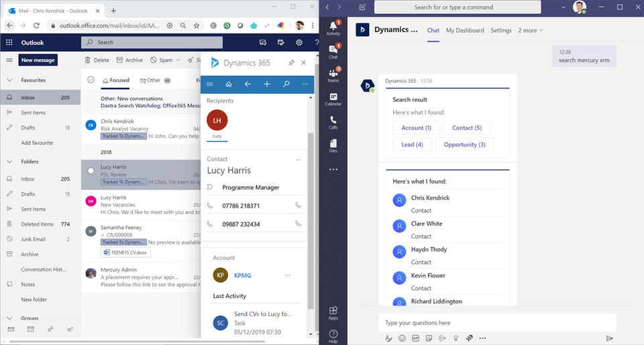The width and height of the screenshot is (644, 345).
Task: Click the Dynamics pane vertical scrollbar
Action: click(x=311, y=220)
